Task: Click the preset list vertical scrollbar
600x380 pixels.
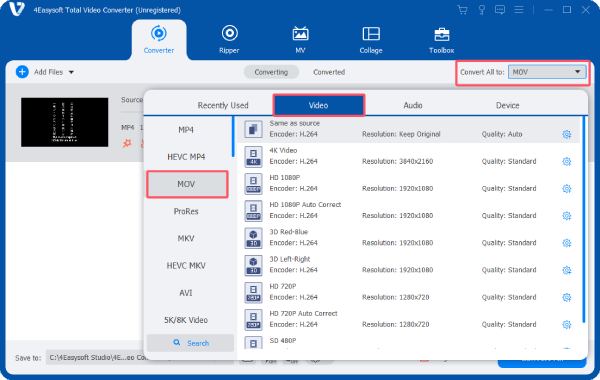Action: tap(583, 219)
